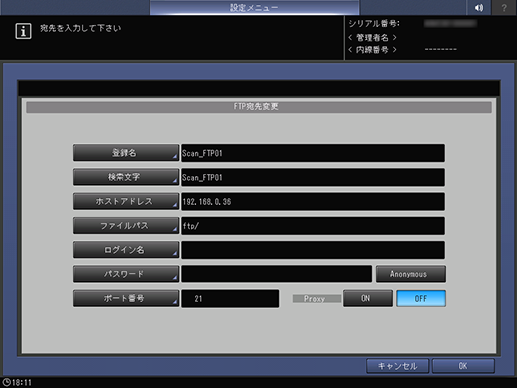The height and width of the screenshot is (388, 517).
Task: Cancel with the キャンセル button
Action: (397, 366)
